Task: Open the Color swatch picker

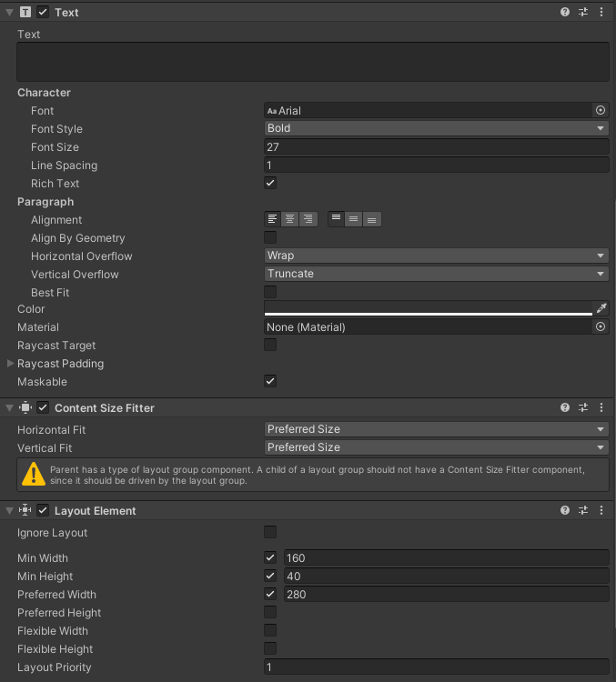Action: (x=429, y=308)
